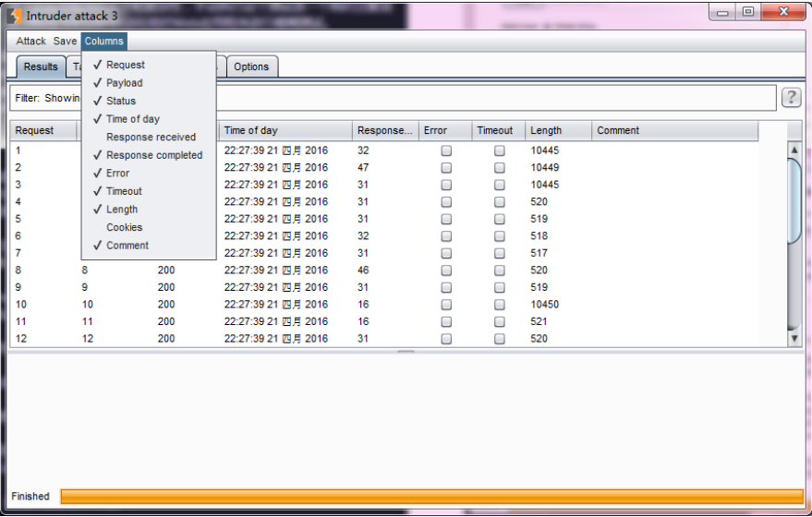
Task: Sort by the Request column header
Action: [43, 130]
